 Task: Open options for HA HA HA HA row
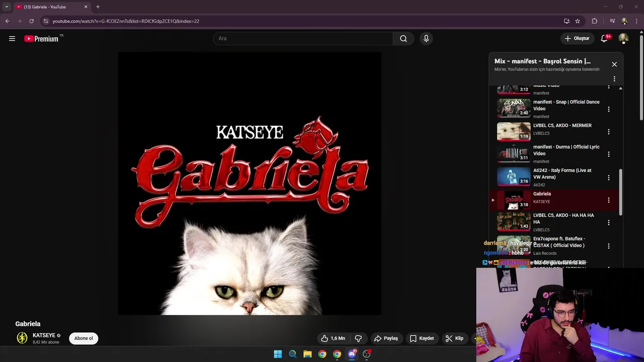coord(609,222)
